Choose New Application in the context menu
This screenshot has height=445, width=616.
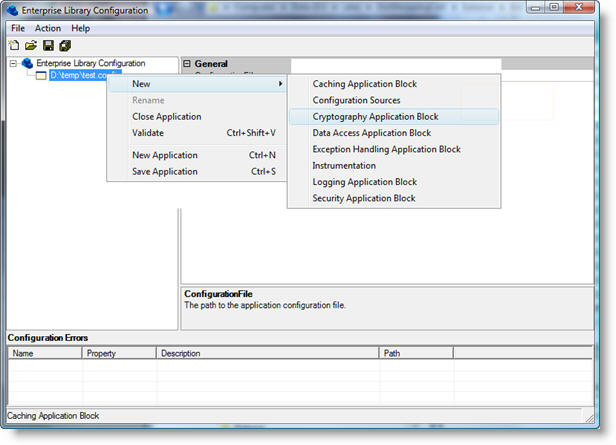[x=197, y=155]
